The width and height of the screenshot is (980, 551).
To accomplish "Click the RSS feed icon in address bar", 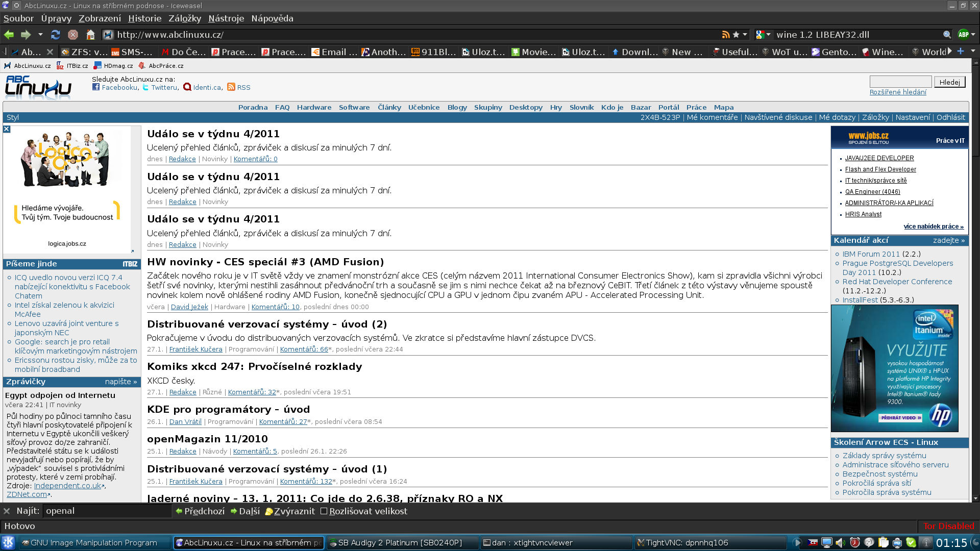I will pyautogui.click(x=725, y=35).
